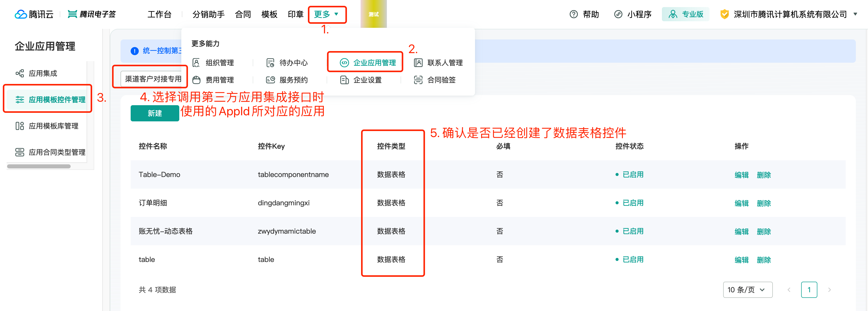Click the 统一控制第三方 banner text
Image resolution: width=868 pixels, height=311 pixels.
tap(162, 51)
